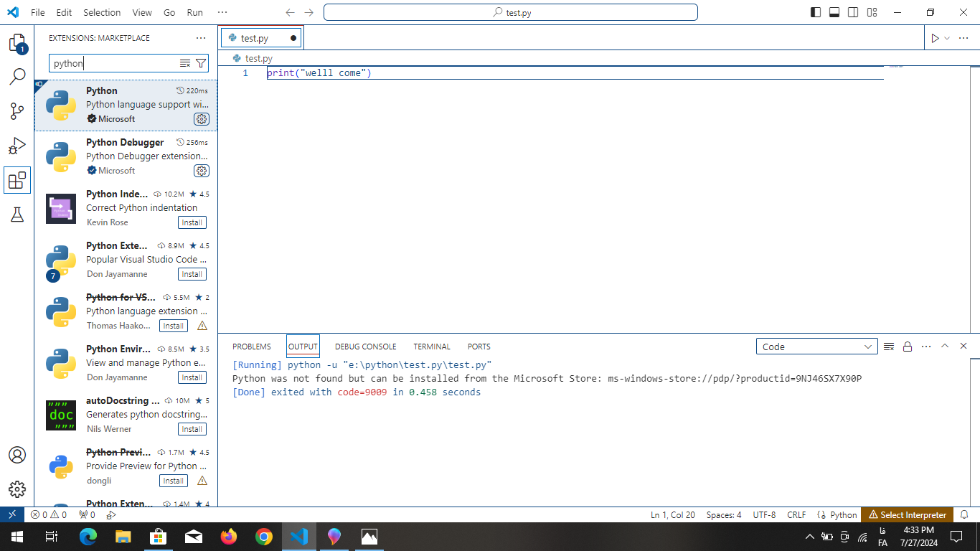Open the Selection menu

102,12
